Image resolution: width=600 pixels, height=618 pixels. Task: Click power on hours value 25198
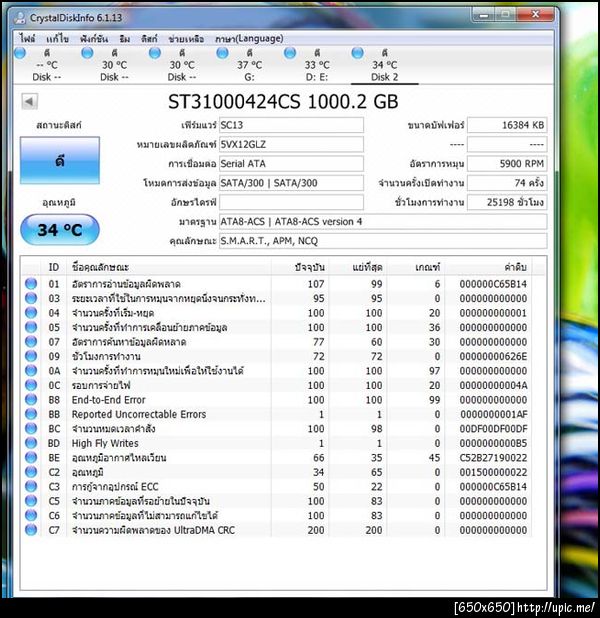tap(507, 202)
